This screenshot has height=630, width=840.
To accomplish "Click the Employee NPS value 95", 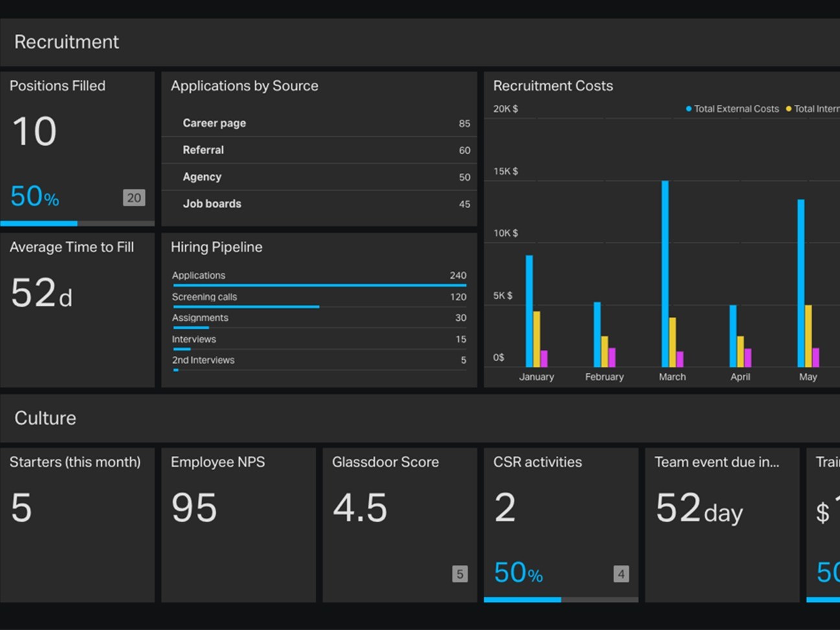I will point(194,507).
